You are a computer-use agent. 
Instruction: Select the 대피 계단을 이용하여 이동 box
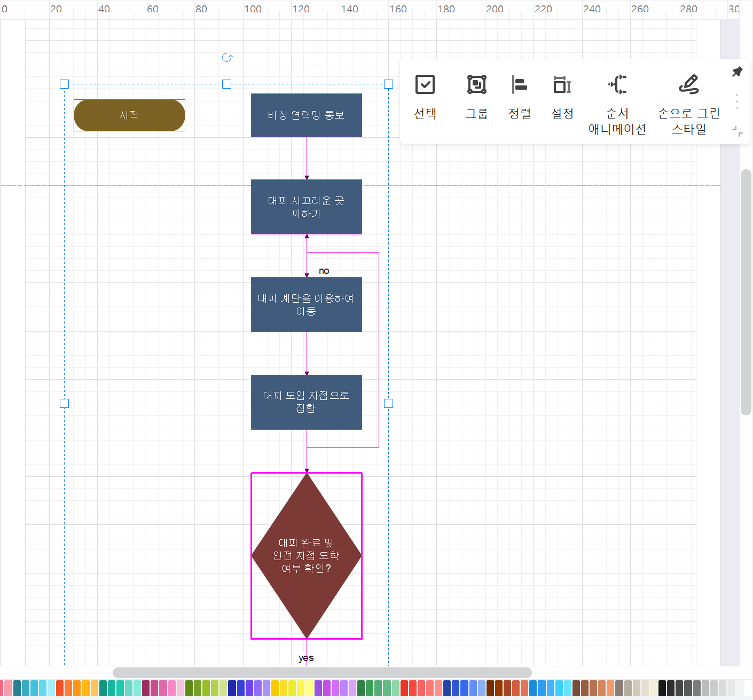pyautogui.click(x=307, y=304)
